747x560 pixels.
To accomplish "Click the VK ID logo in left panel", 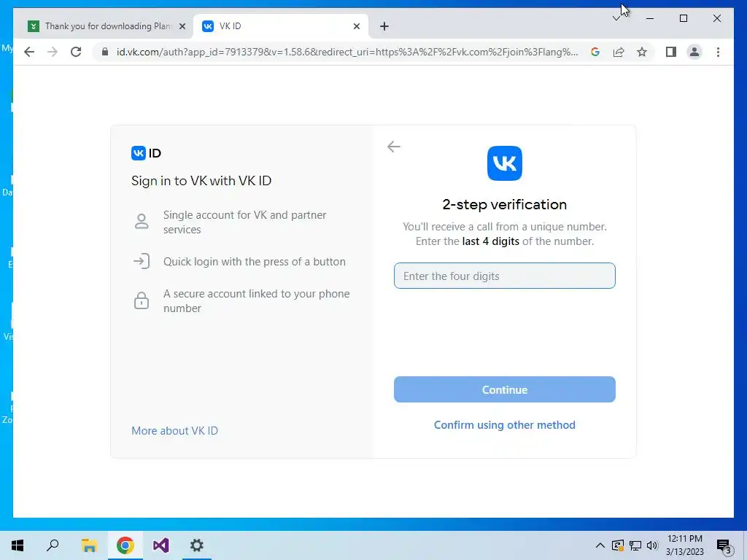I will point(146,153).
